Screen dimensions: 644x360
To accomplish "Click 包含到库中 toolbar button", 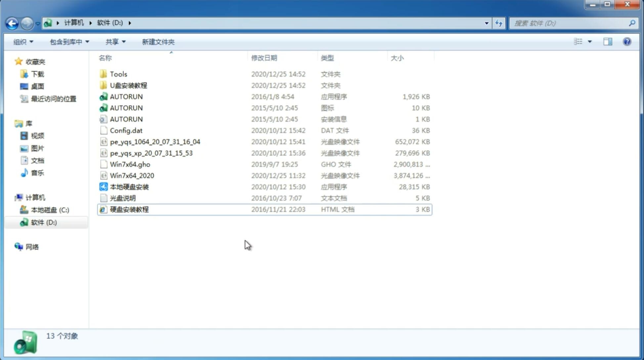I will pos(69,42).
